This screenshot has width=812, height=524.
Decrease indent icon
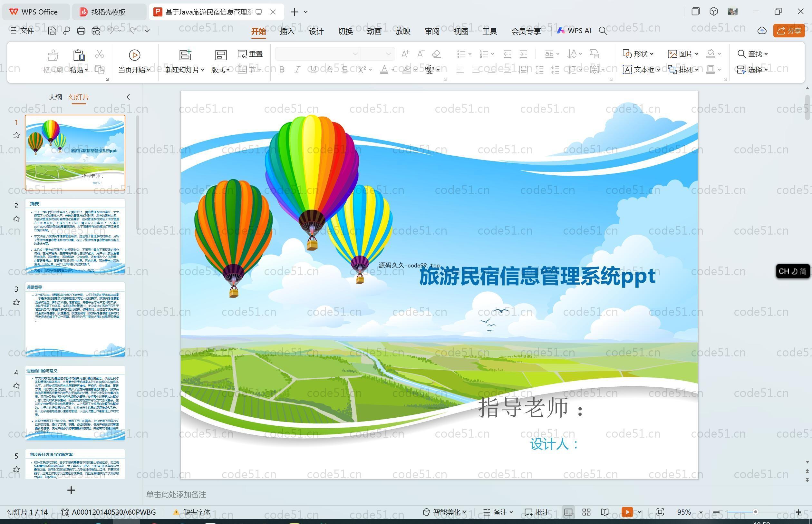point(507,54)
